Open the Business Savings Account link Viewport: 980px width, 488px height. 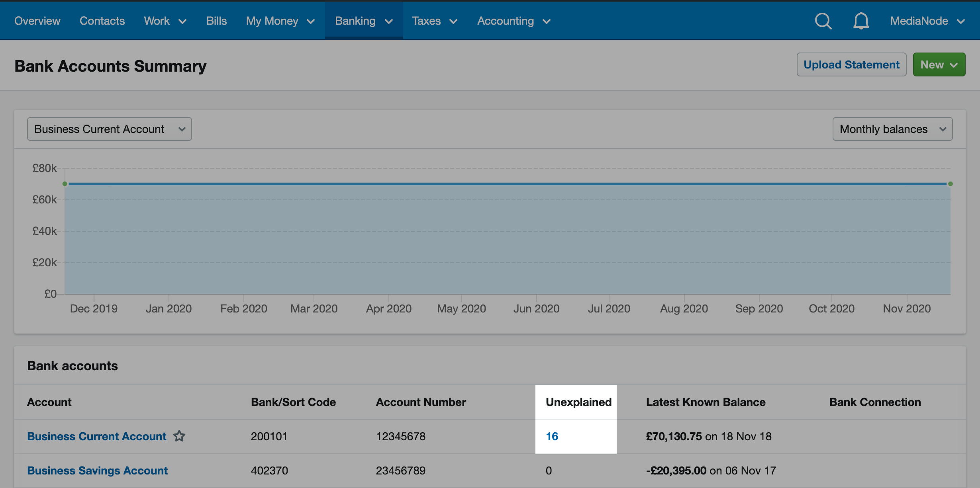pos(97,470)
